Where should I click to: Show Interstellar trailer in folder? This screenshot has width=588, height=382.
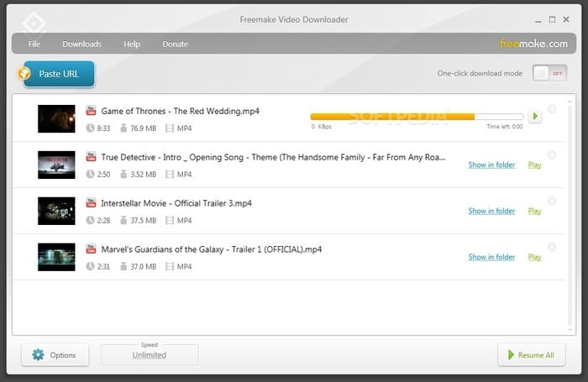(491, 211)
